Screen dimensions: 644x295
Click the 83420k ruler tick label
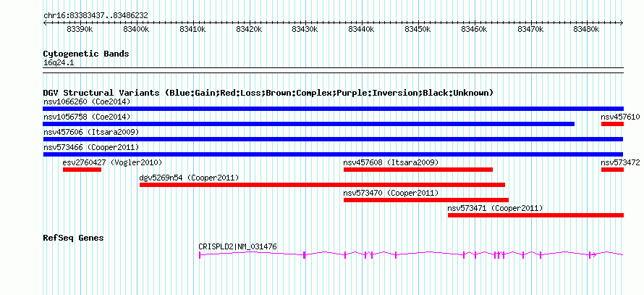250,30
